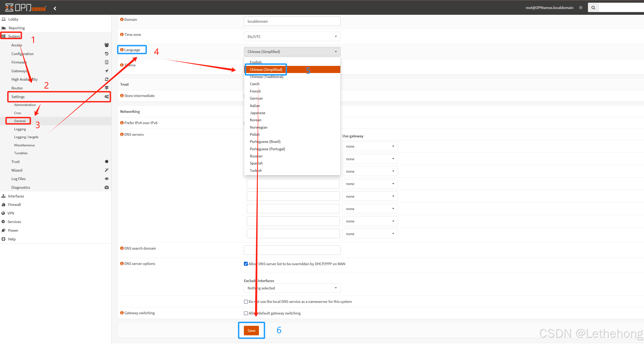
Task: Toggle the allow DNS server override checkbox
Action: [x=246, y=264]
